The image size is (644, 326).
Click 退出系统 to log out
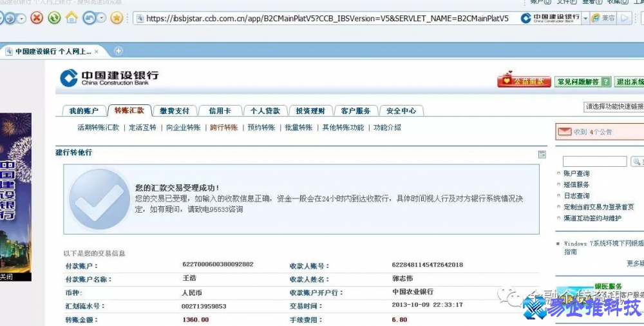629,82
